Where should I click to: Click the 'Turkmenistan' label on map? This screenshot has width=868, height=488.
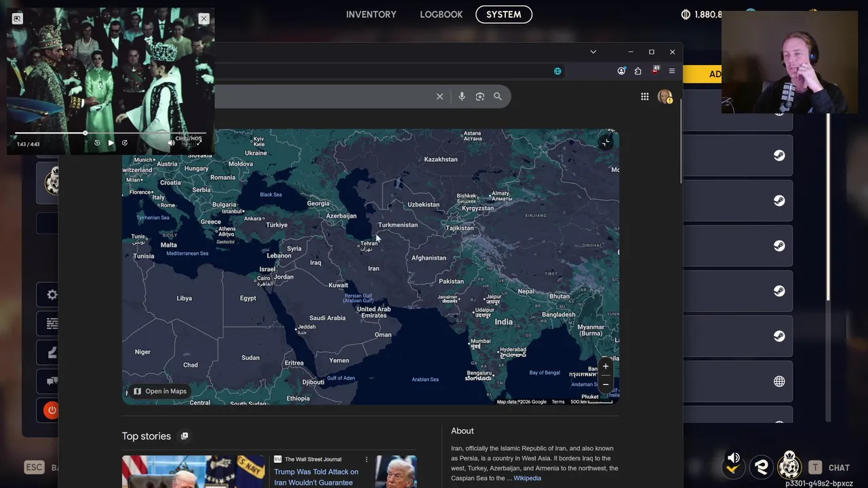pyautogui.click(x=398, y=225)
